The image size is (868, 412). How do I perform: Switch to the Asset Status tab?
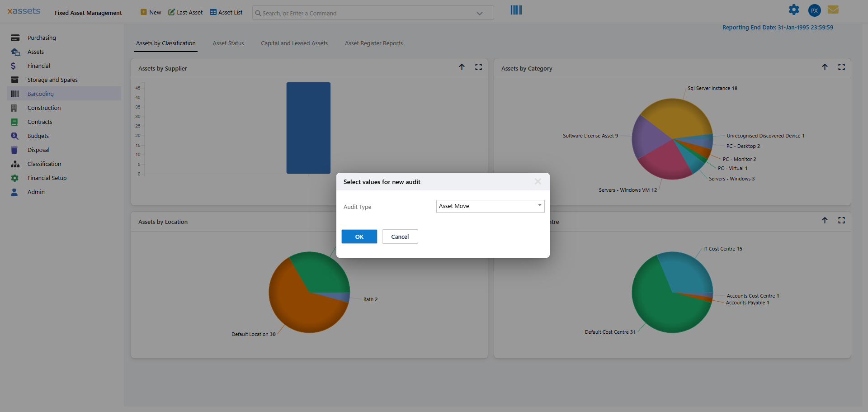(228, 43)
